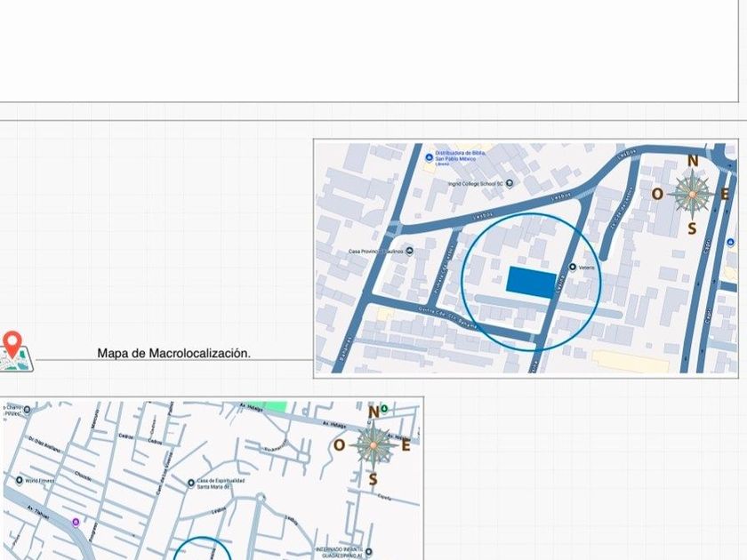Click the compass rose on the lower map
The height and width of the screenshot is (560, 747).
point(373,445)
